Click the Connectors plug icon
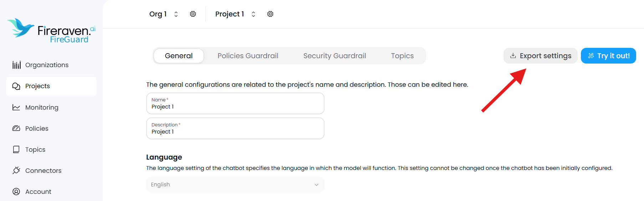The height and width of the screenshot is (201, 644). pos(16,170)
